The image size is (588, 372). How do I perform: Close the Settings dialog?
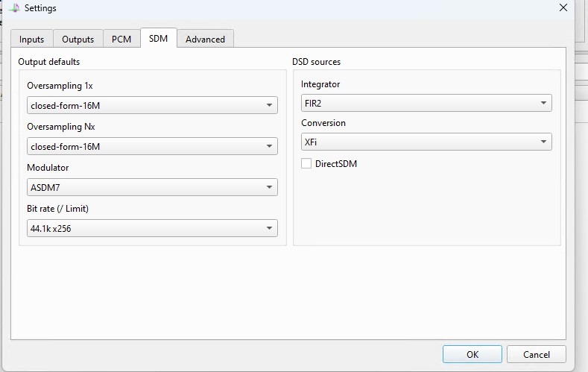click(x=563, y=7)
